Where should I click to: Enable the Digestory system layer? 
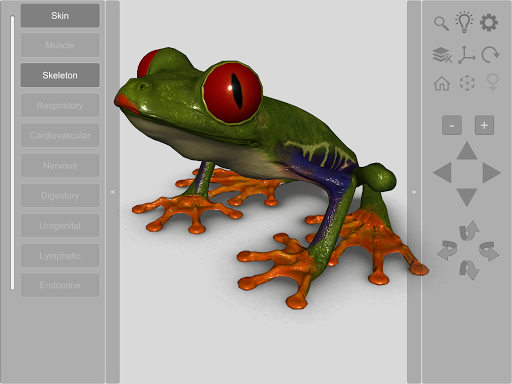(x=60, y=195)
